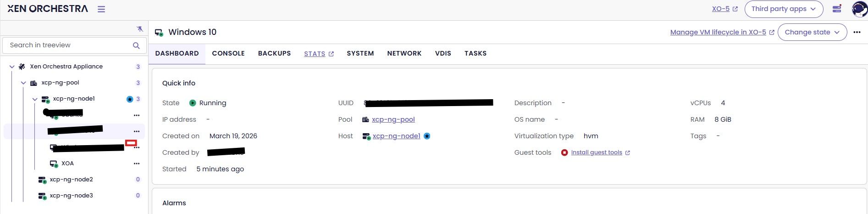Image resolution: width=868 pixels, height=214 pixels.
Task: Open Manage VM lifecycle in XO-5 link
Action: click(x=718, y=32)
